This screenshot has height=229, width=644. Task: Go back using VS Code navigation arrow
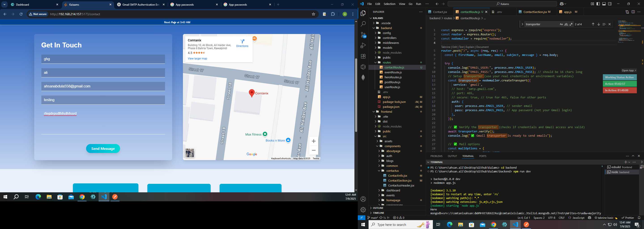[x=437, y=4]
